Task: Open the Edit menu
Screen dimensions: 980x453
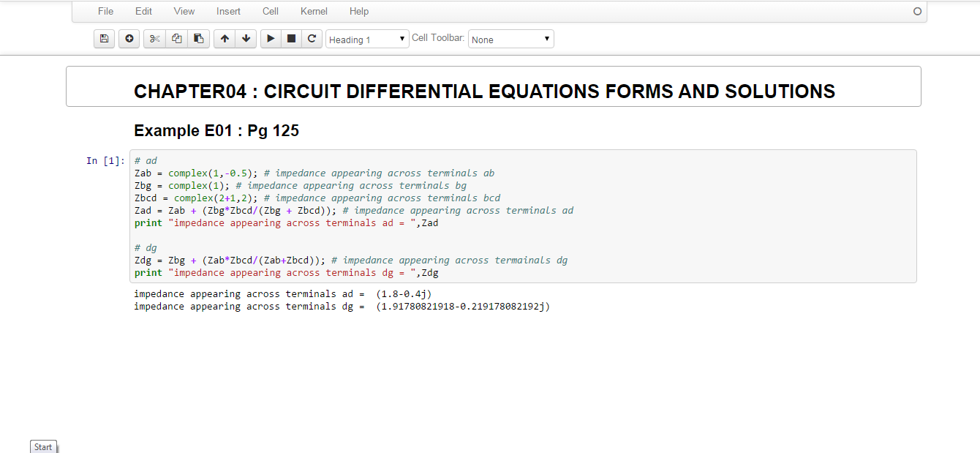Action: 144,11
